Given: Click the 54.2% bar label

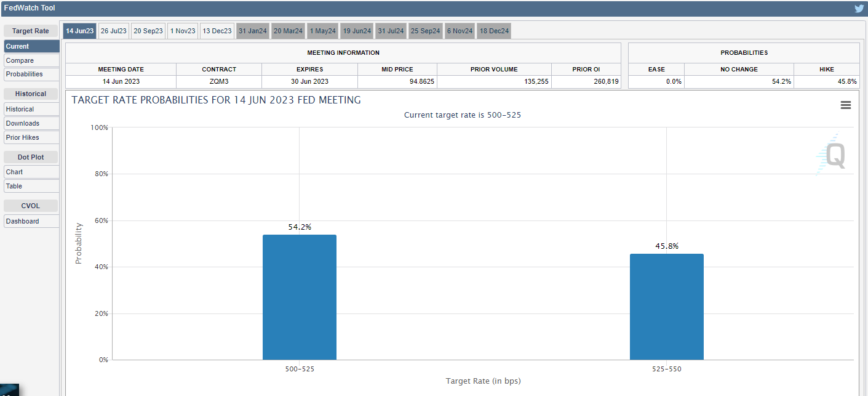Looking at the screenshot, I should 300,227.
